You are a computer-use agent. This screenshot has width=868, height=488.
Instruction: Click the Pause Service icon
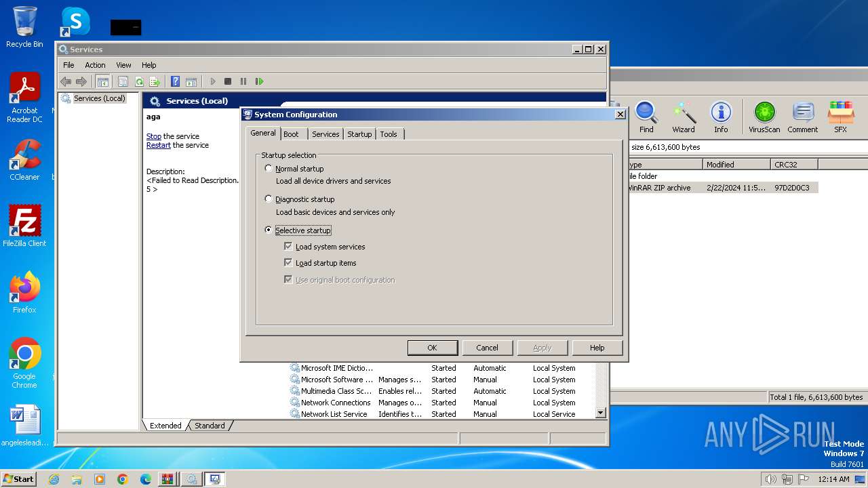pos(243,81)
